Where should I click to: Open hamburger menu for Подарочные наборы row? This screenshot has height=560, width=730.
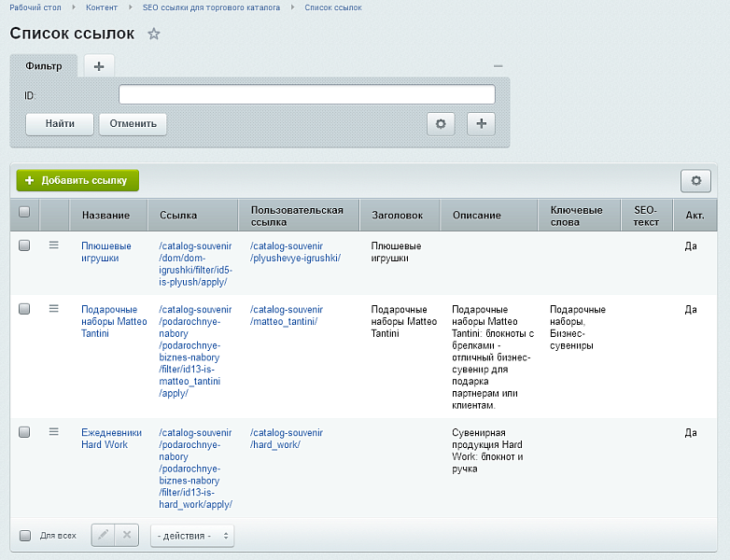54,309
